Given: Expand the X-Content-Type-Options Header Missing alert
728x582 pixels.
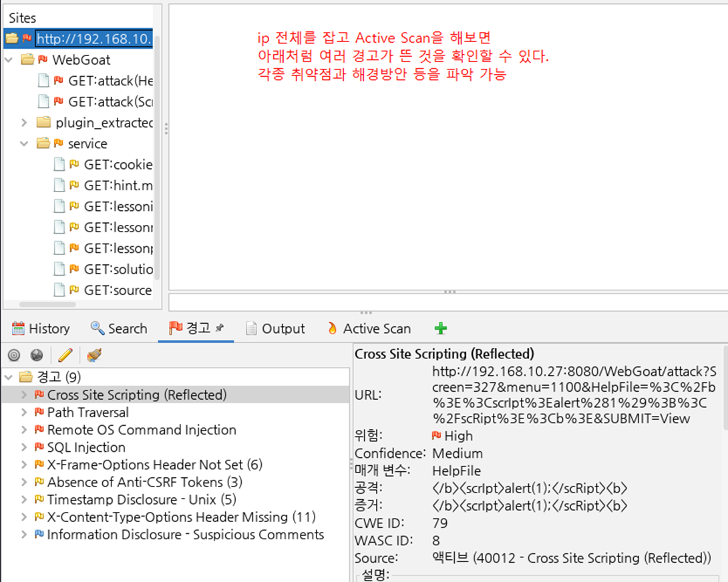Looking at the screenshot, I should 24,517.
